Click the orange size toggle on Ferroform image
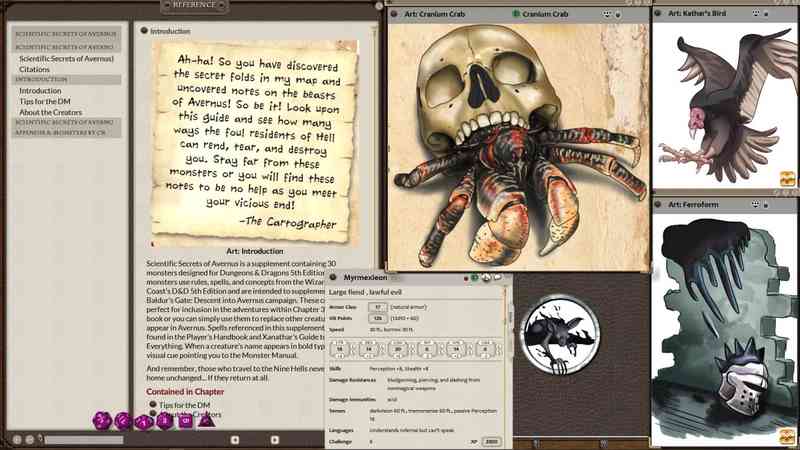This screenshot has width=800, height=450. pyautogui.click(x=787, y=436)
